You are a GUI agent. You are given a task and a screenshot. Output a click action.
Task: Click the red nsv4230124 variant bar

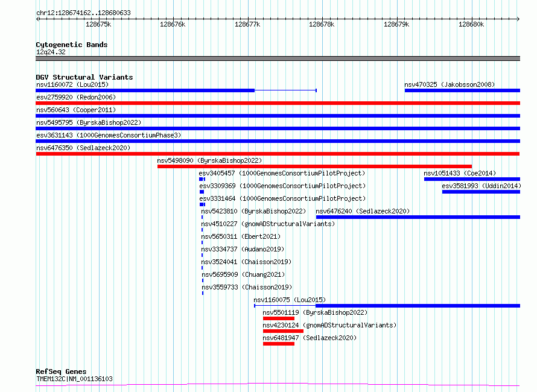(x=283, y=331)
